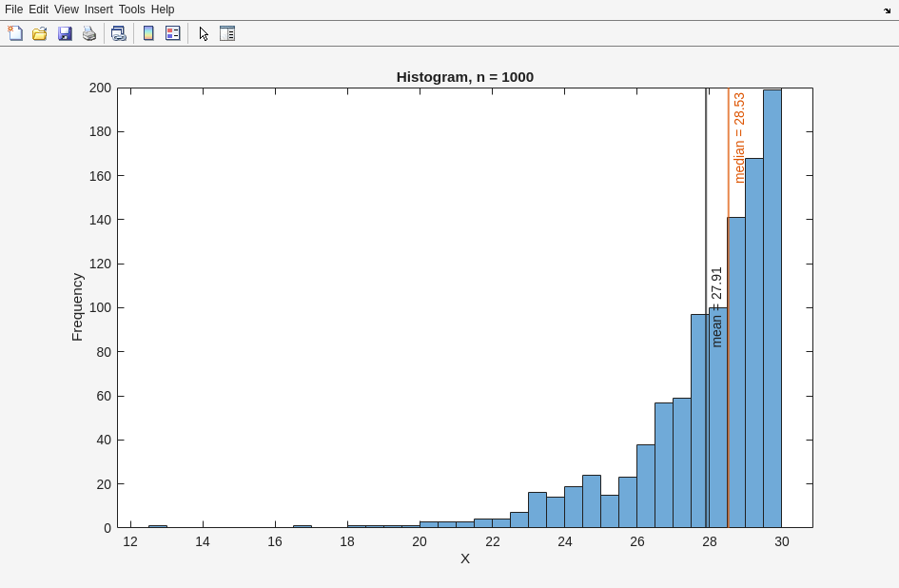Select the orange median = 28.53 label

coord(739,137)
